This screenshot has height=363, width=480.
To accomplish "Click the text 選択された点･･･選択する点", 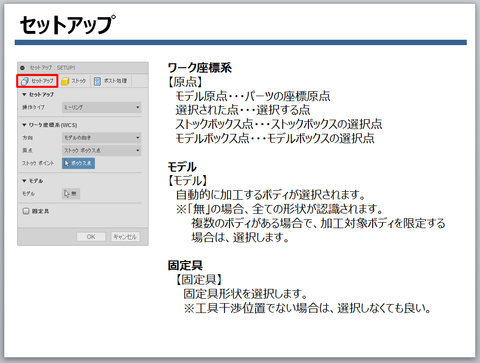I will click(243, 110).
